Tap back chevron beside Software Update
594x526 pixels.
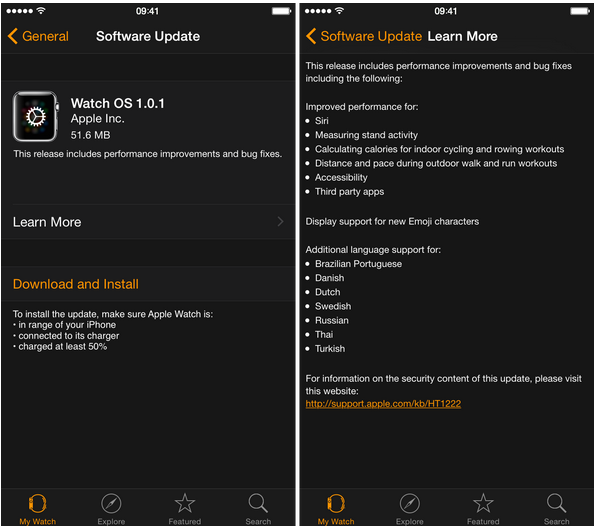[311, 36]
